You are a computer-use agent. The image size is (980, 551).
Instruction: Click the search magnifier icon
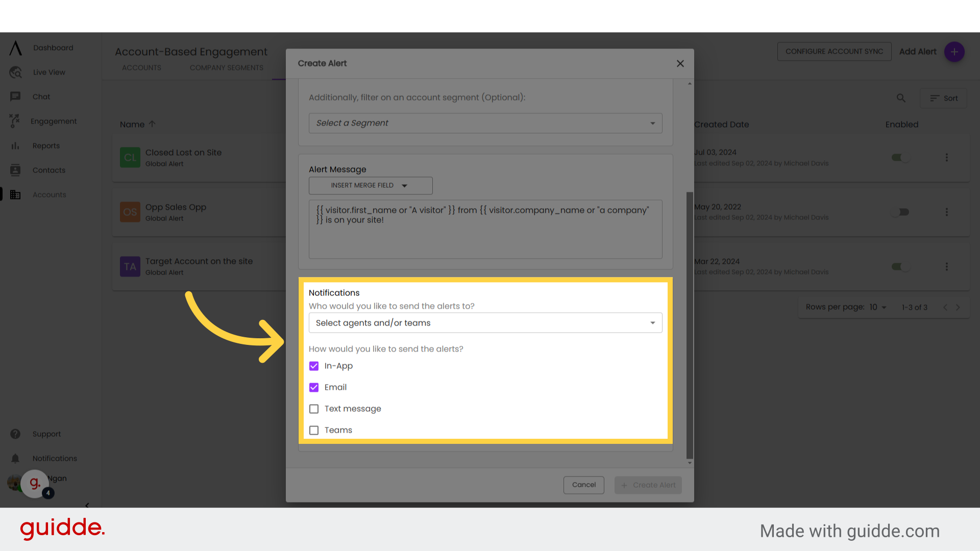pyautogui.click(x=901, y=98)
